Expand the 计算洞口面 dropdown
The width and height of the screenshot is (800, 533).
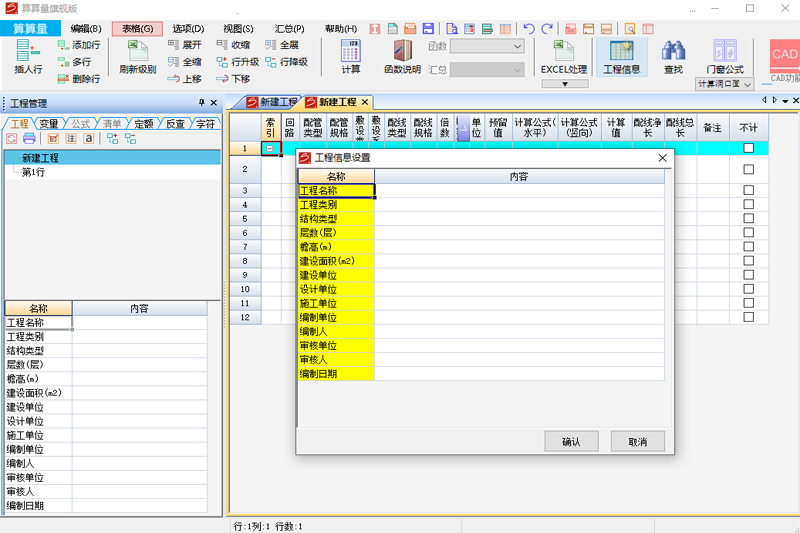pyautogui.click(x=747, y=85)
